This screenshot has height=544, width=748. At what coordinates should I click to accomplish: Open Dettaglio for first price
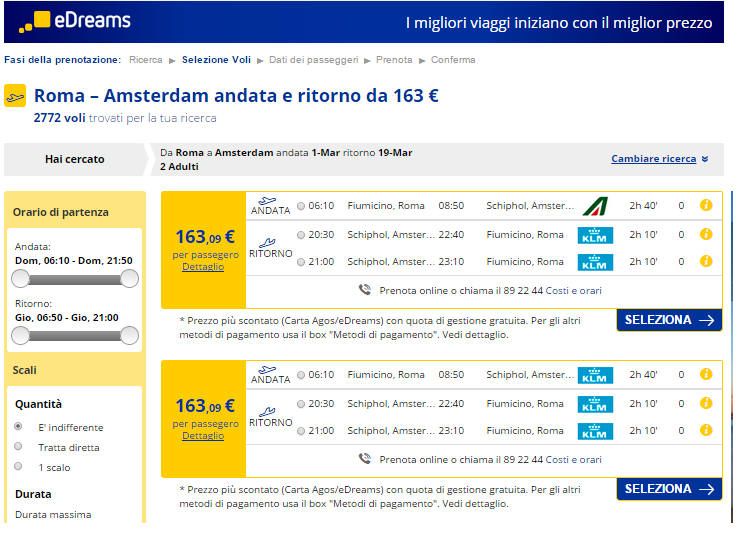click(203, 267)
